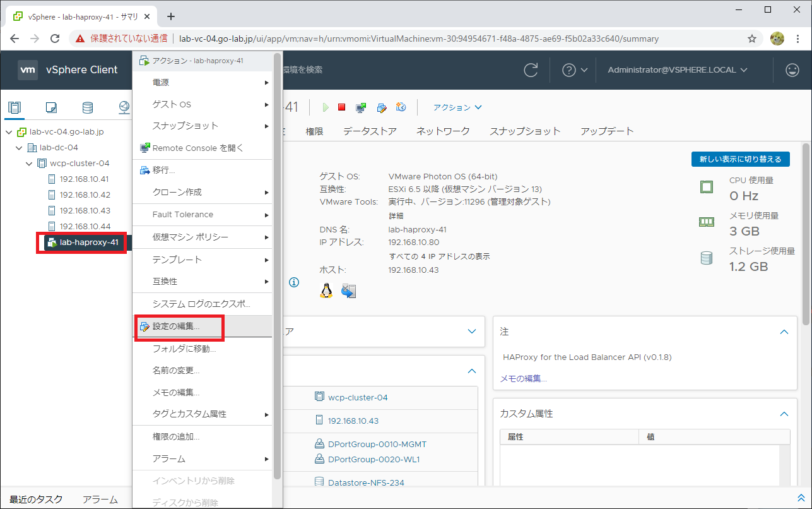812x509 pixels.
Task: Click the CPU usage chip icon
Action: 706,187
